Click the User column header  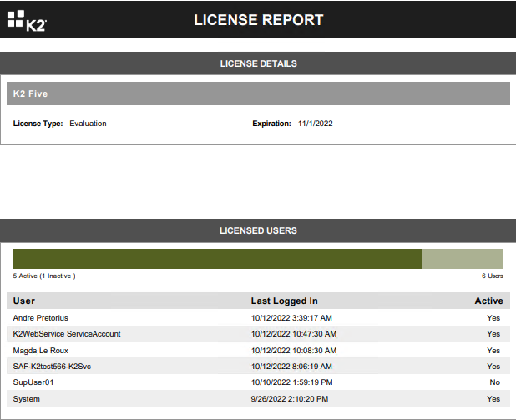pos(24,301)
